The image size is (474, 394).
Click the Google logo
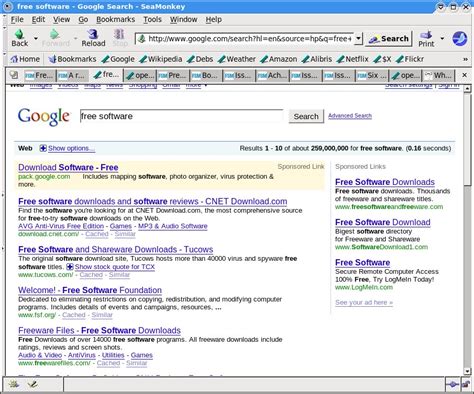[x=44, y=116]
